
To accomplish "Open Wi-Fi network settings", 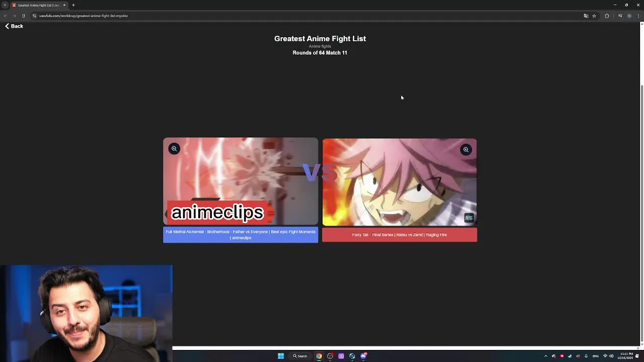I will tap(605, 356).
